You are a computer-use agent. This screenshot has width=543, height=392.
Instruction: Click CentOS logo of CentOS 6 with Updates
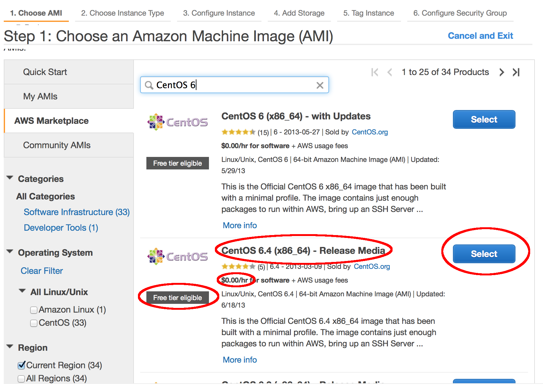click(177, 122)
